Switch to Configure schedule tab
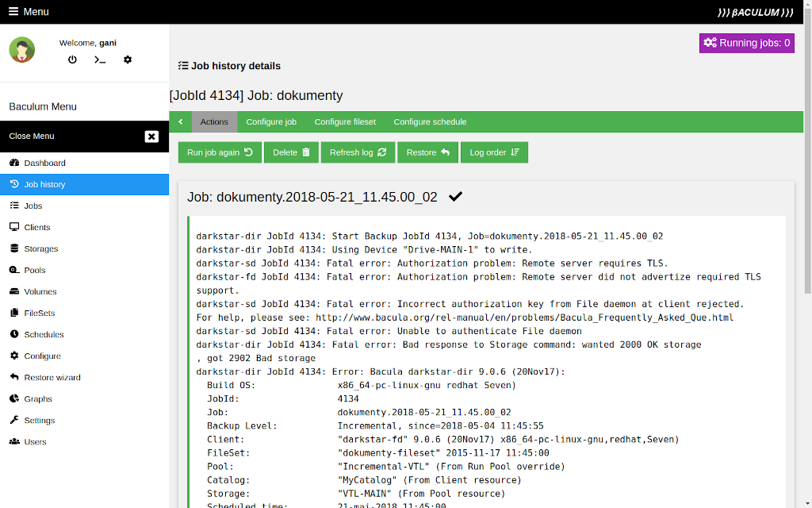 point(430,121)
